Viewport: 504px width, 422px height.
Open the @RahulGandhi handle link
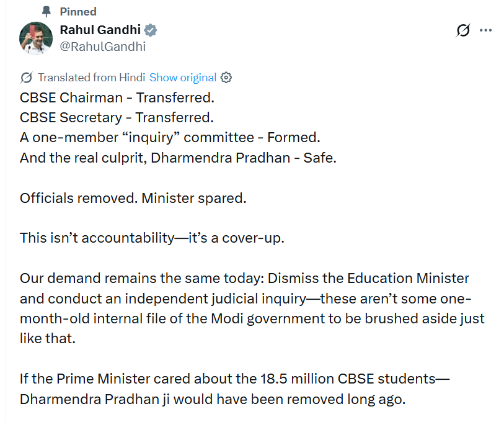tap(103, 47)
